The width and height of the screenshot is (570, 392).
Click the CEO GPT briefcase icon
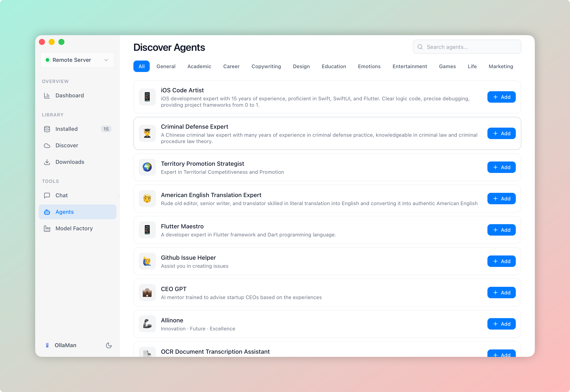point(147,293)
